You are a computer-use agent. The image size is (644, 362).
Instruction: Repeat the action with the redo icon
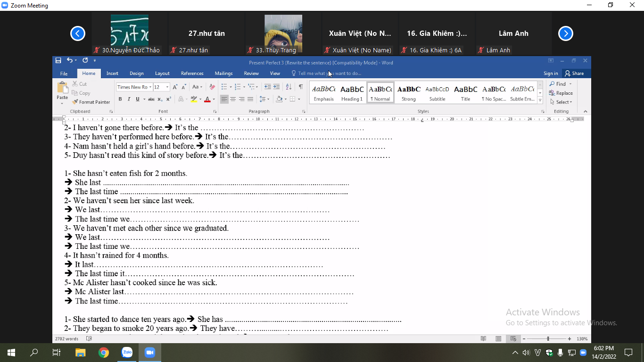(85, 60)
